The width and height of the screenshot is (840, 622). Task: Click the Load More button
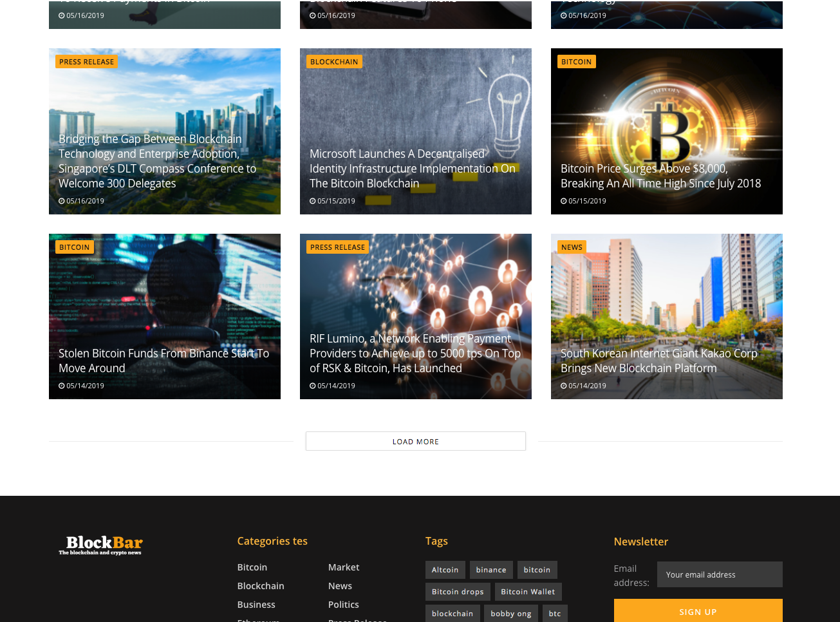(416, 441)
